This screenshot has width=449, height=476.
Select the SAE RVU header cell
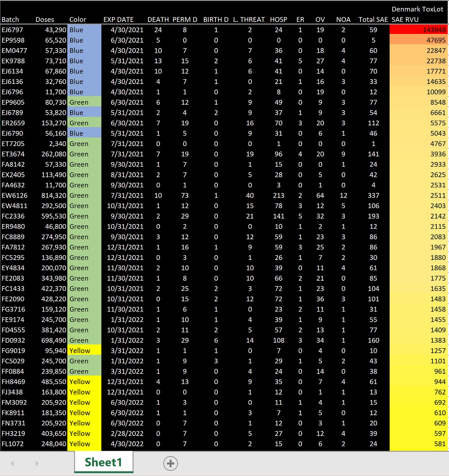[x=405, y=19]
